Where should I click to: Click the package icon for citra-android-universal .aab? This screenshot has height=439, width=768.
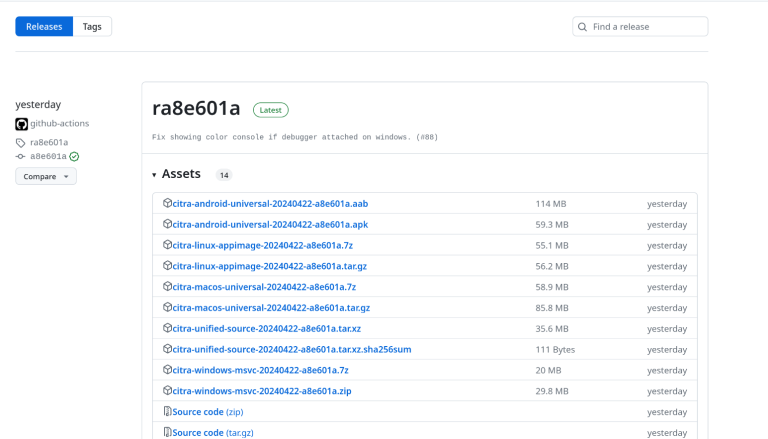point(167,203)
